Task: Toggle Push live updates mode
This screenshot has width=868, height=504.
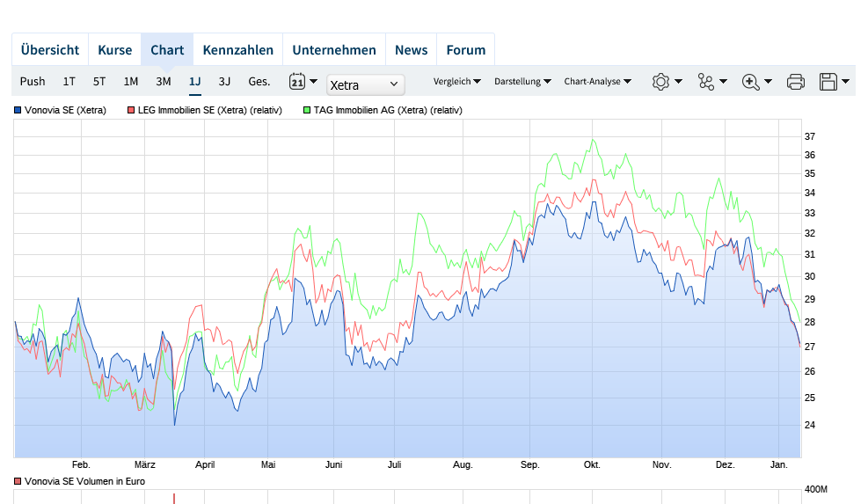Action: [x=33, y=82]
